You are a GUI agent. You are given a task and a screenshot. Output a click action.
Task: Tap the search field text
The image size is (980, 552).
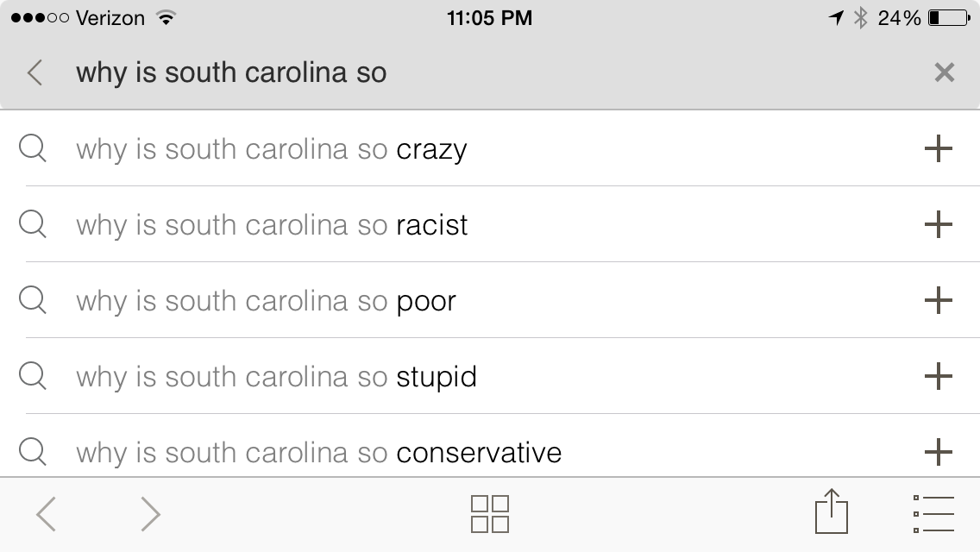point(231,72)
